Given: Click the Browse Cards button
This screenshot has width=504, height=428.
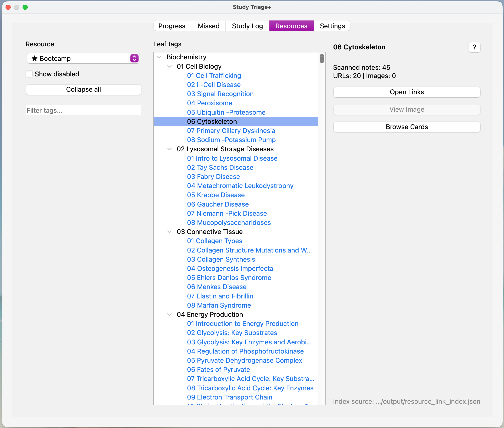Looking at the screenshot, I should click(406, 127).
